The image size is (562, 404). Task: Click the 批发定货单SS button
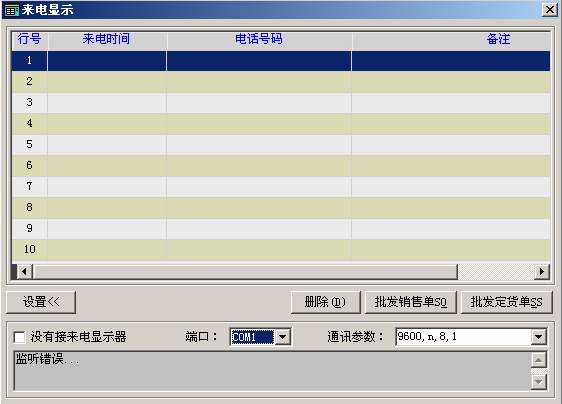coord(506,302)
